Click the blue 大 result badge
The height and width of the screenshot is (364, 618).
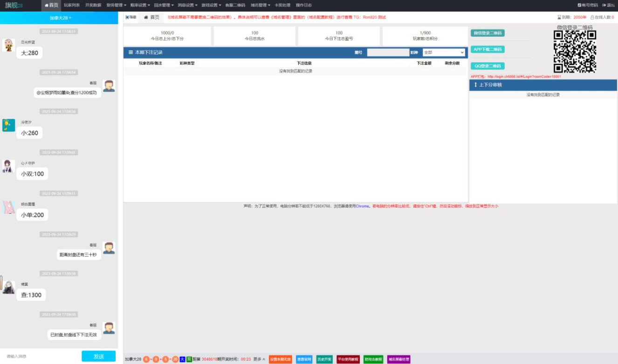183,359
